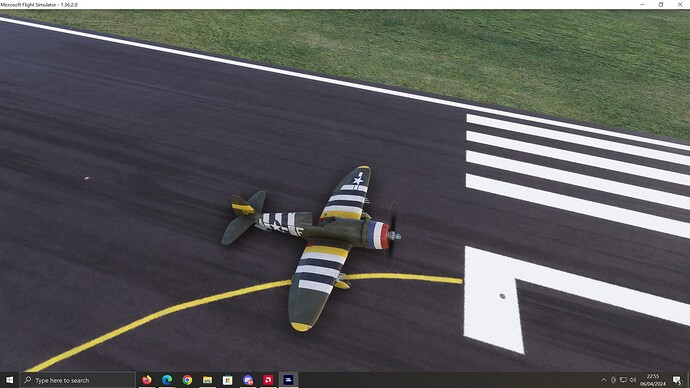Open the red AMD software taskbar icon
690x388 pixels.
(x=268, y=380)
